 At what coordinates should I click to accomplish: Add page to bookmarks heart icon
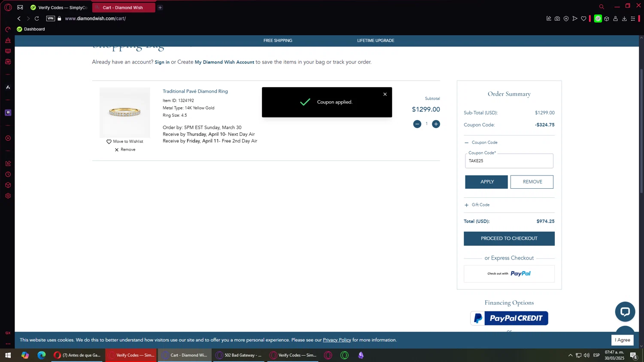(x=583, y=18)
